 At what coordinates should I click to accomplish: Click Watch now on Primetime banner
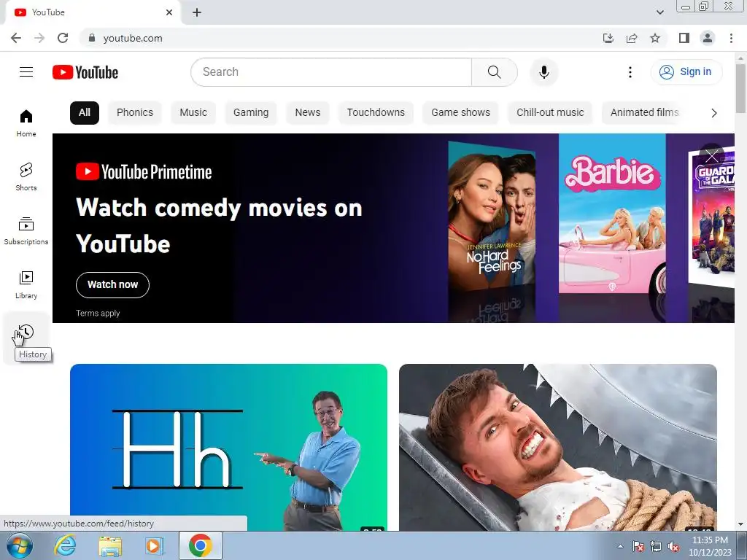tap(112, 285)
